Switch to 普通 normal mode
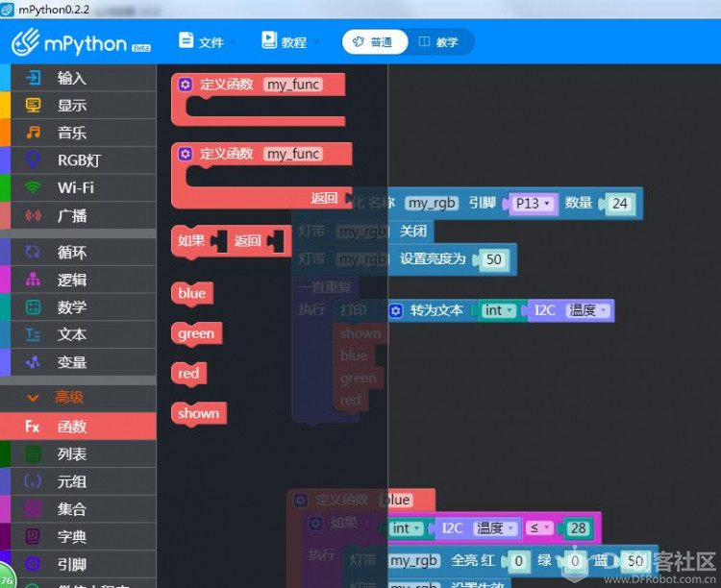 pos(374,42)
